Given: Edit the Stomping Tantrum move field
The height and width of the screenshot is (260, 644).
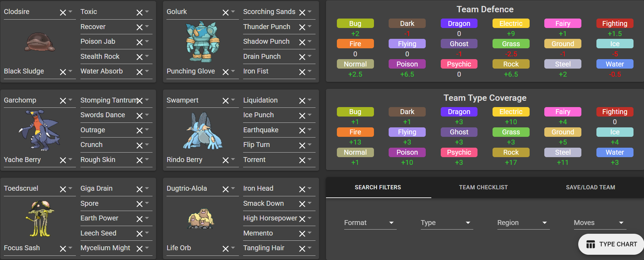Looking at the screenshot, I should pos(116,100).
